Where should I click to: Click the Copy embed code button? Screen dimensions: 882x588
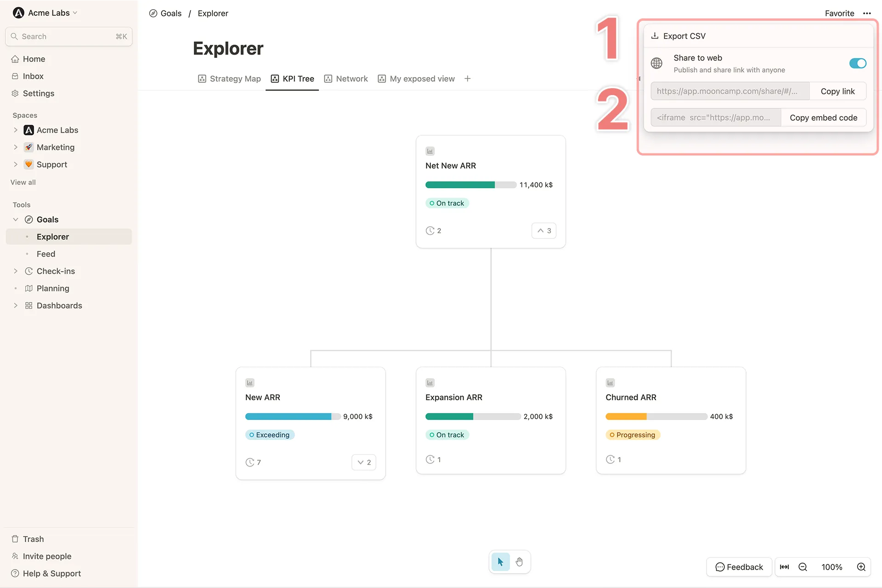823,118
